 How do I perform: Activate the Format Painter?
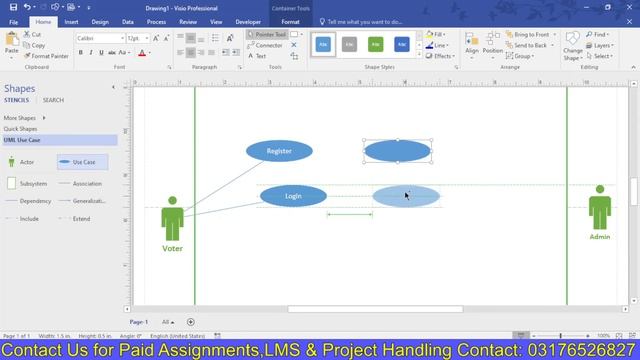tap(46, 56)
